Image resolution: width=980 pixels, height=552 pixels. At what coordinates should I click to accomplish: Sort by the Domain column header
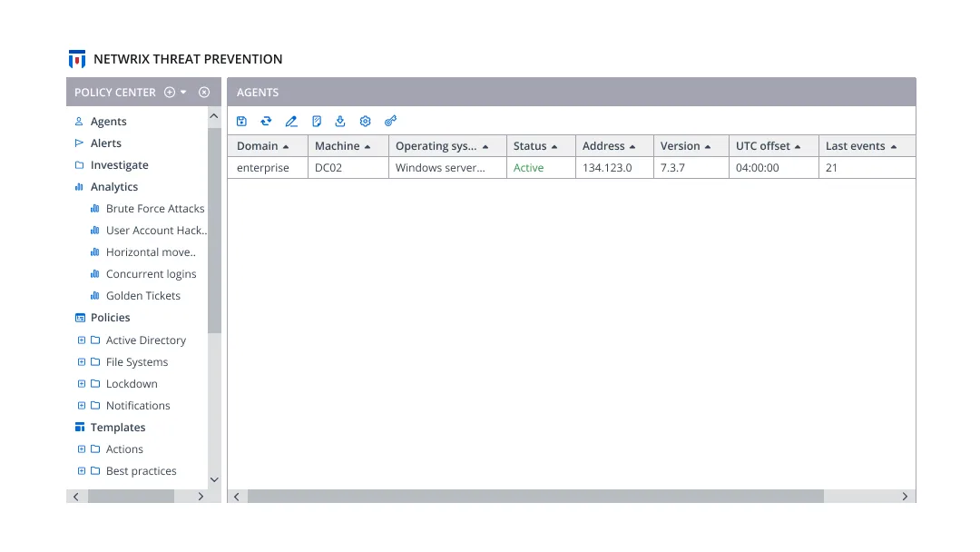pos(268,145)
